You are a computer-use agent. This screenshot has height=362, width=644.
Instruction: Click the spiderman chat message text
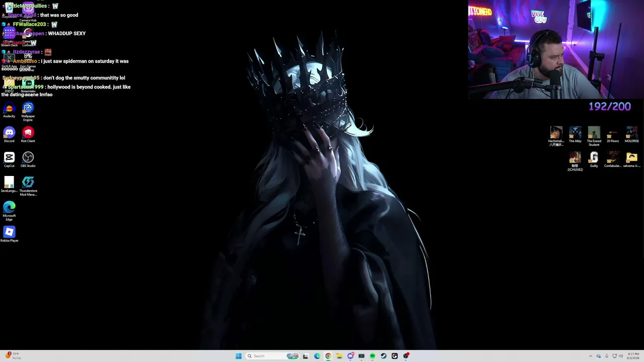pyautogui.click(x=65, y=65)
